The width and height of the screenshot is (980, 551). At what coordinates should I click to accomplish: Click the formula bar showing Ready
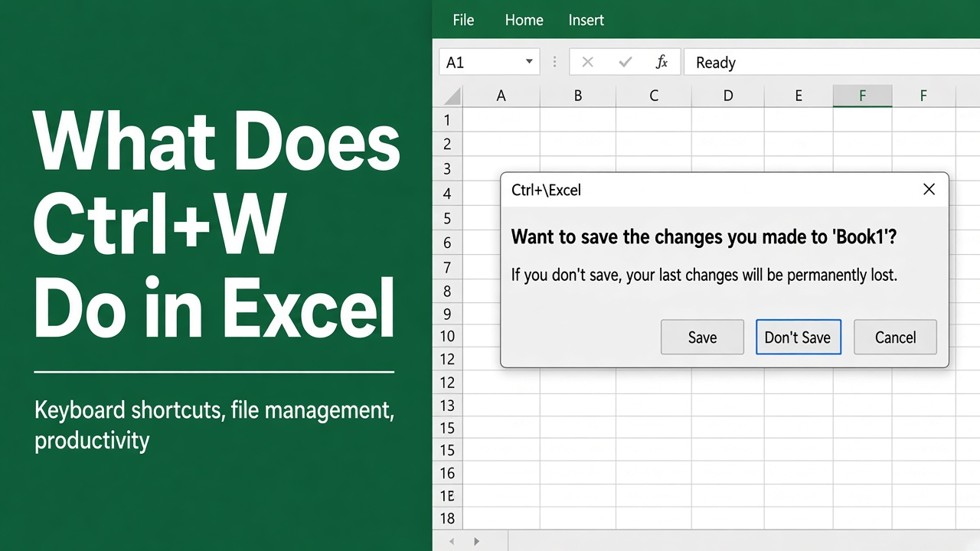[x=831, y=62]
